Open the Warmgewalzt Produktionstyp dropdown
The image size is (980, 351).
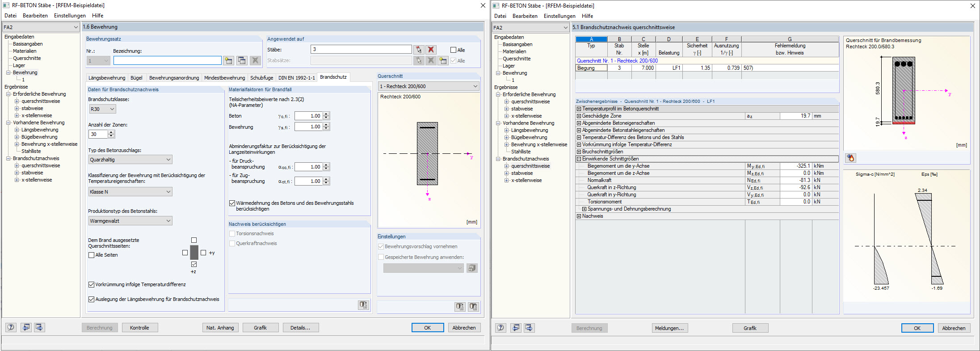(x=130, y=221)
